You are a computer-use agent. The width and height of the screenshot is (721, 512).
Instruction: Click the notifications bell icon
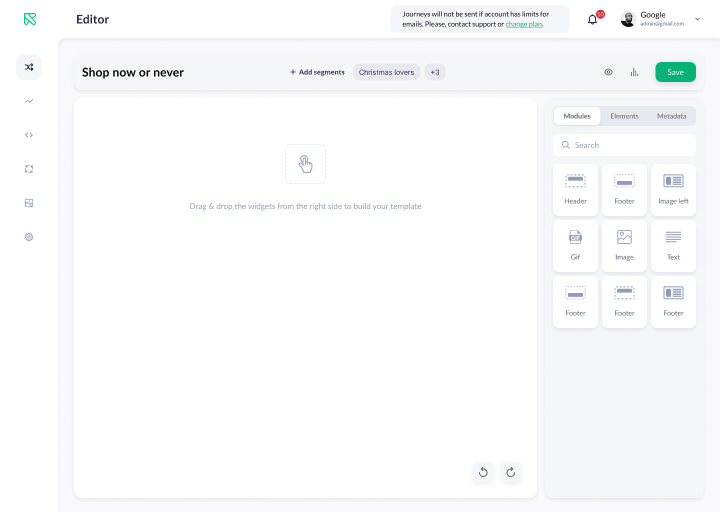[593, 19]
